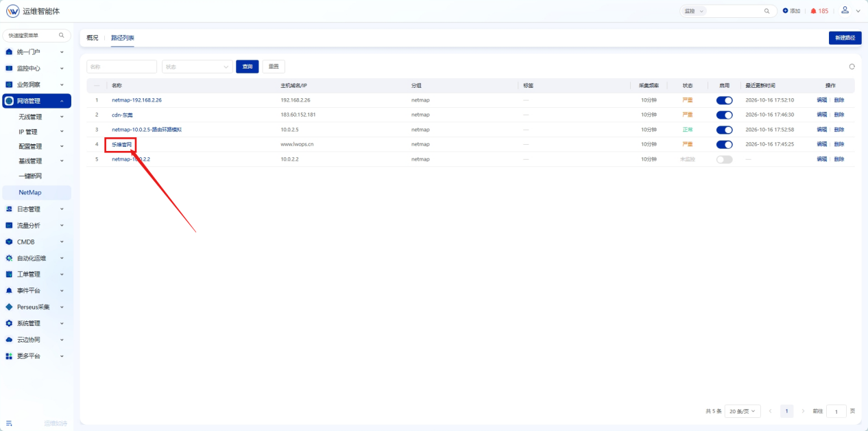This screenshot has width=868, height=431.
Task: Disable the toggle for cdn-东莞
Action: tap(724, 115)
